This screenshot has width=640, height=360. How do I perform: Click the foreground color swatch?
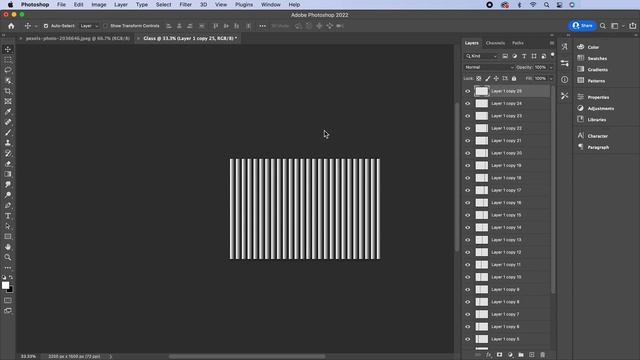(5, 285)
